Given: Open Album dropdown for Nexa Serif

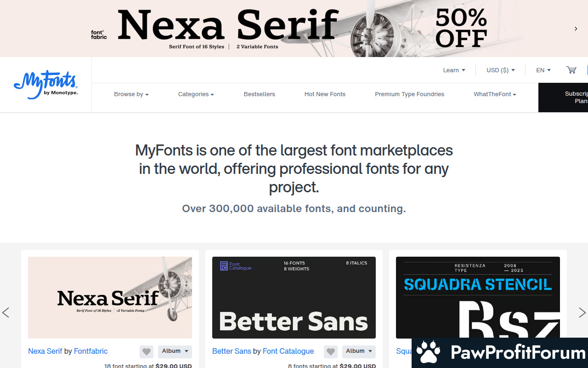Looking at the screenshot, I should [175, 351].
